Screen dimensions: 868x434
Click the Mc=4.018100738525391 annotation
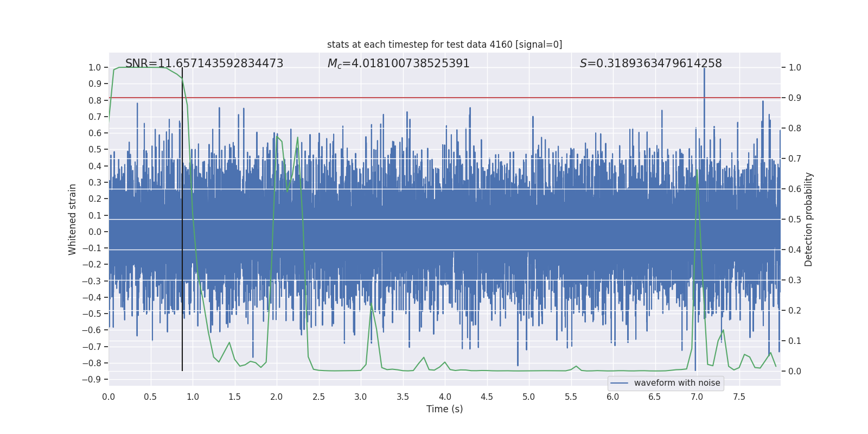[x=398, y=63]
